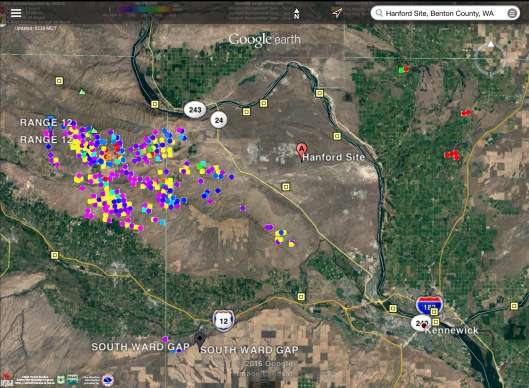The height and width of the screenshot is (388, 529).
Task: Click the US Route 12 shield
Action: tap(224, 321)
